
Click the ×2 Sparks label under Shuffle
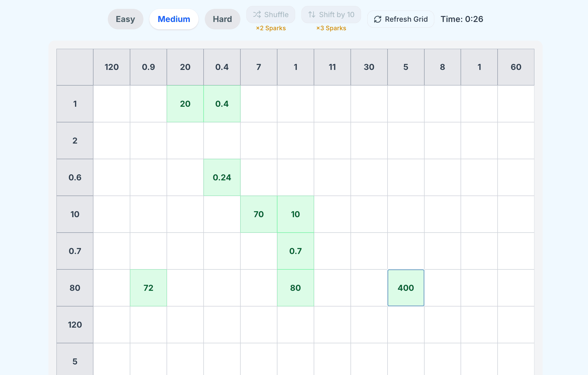(270, 28)
